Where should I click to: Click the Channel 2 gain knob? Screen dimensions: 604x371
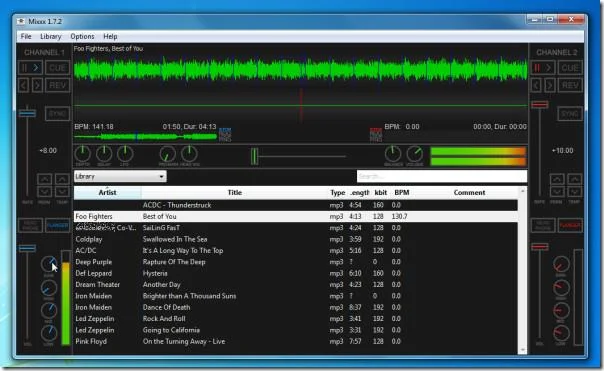[561, 264]
